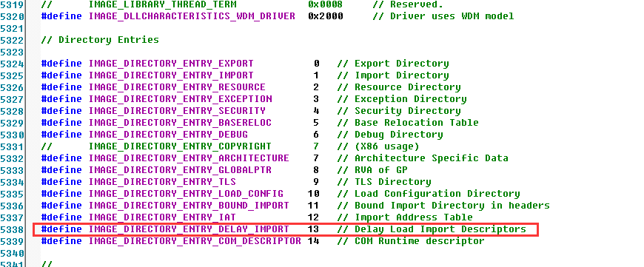
Task: Click the 0x0008 hex value
Action: click(x=325, y=5)
